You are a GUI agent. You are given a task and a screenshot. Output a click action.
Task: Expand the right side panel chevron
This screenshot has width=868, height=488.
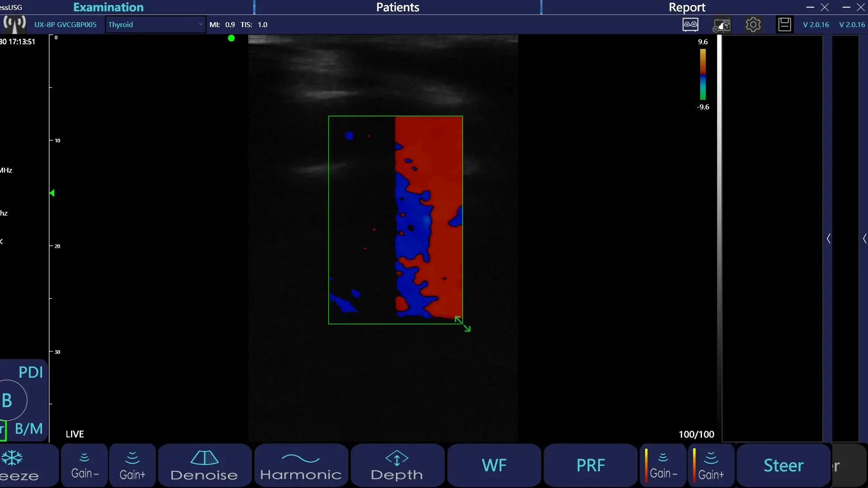[829, 239]
